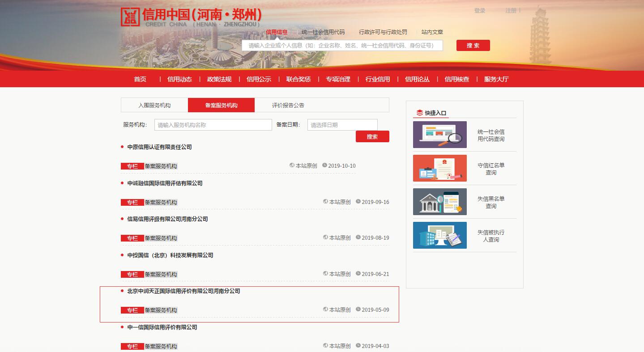
Task: Open the 备案日期 date picker field
Action: (x=342, y=125)
